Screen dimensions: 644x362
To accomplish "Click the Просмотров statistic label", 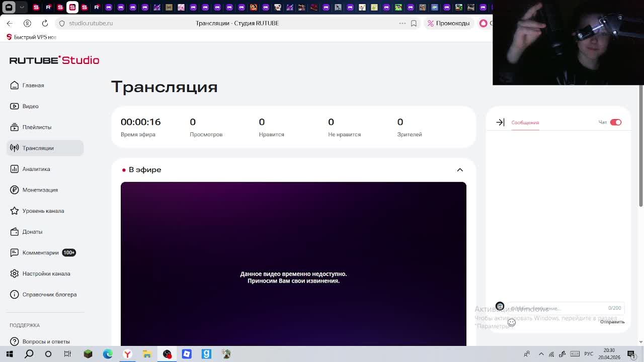I will coord(206,134).
